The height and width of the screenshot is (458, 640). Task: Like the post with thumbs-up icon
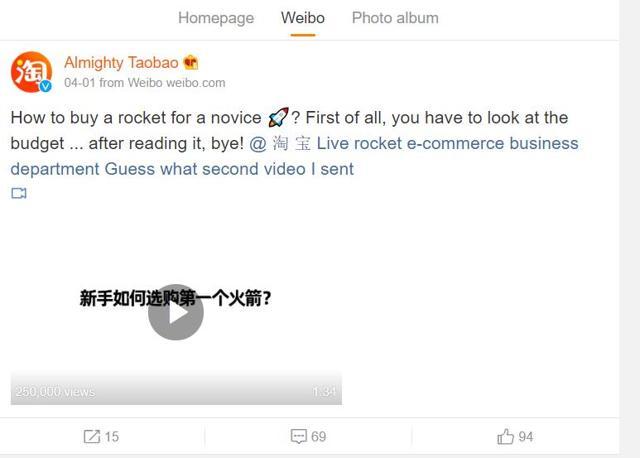coord(515,436)
